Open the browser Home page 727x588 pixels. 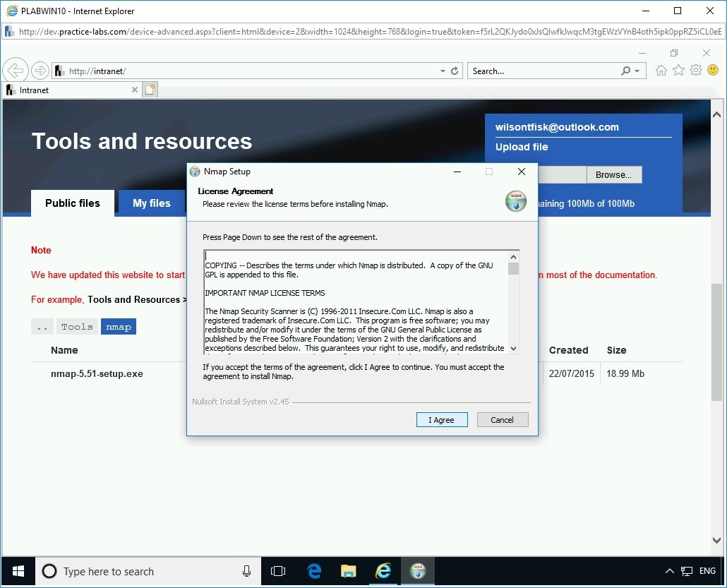661,70
